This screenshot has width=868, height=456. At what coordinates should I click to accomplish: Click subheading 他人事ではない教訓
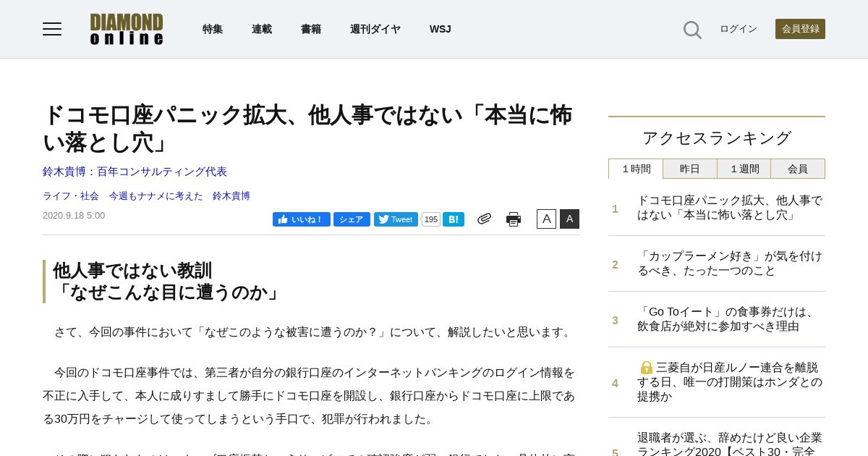132,271
